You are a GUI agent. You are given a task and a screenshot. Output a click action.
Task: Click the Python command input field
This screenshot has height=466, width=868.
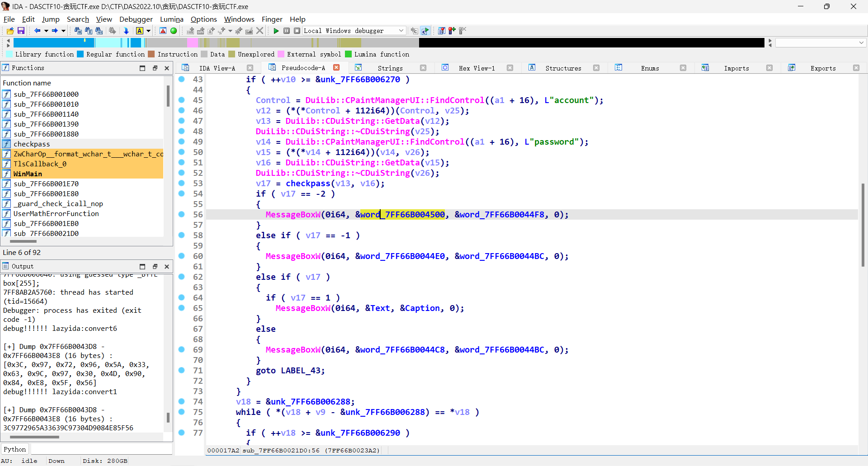102,449
